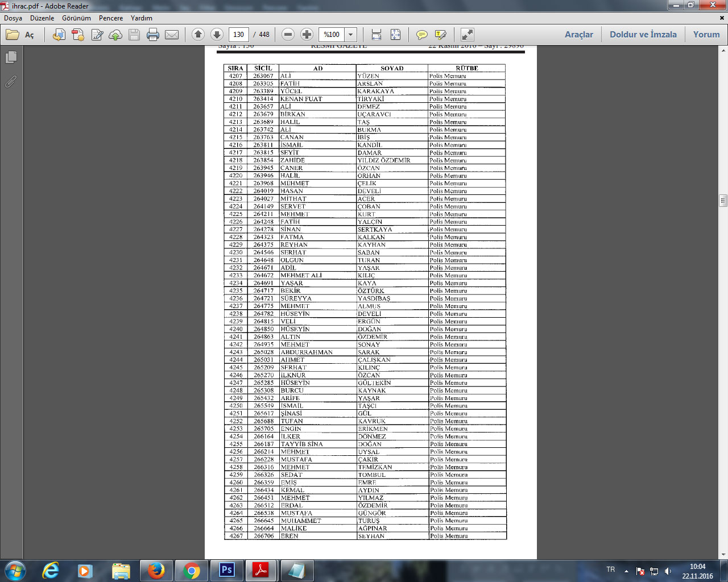Open Photoshop from the taskbar
Viewport: 728px width, 582px height.
coord(227,569)
